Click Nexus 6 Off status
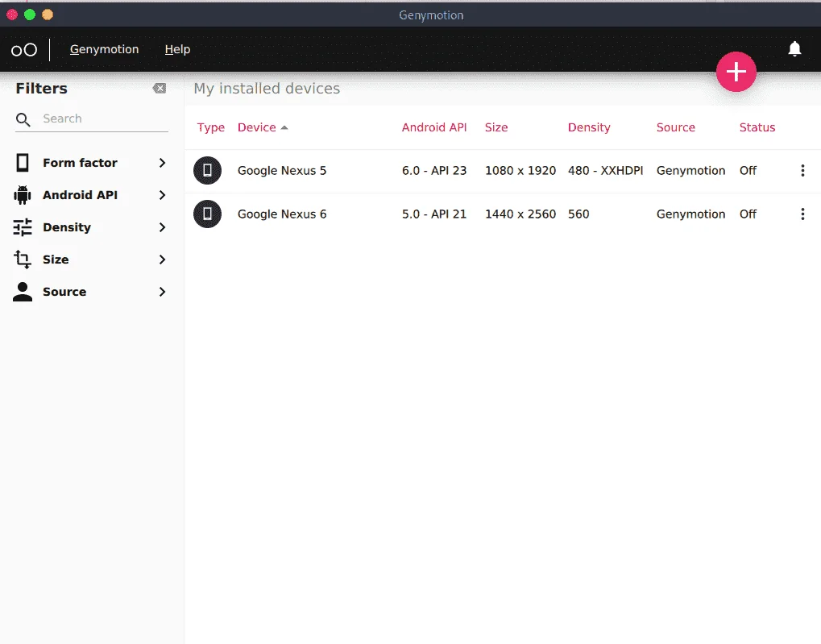This screenshot has height=644, width=821. (748, 214)
